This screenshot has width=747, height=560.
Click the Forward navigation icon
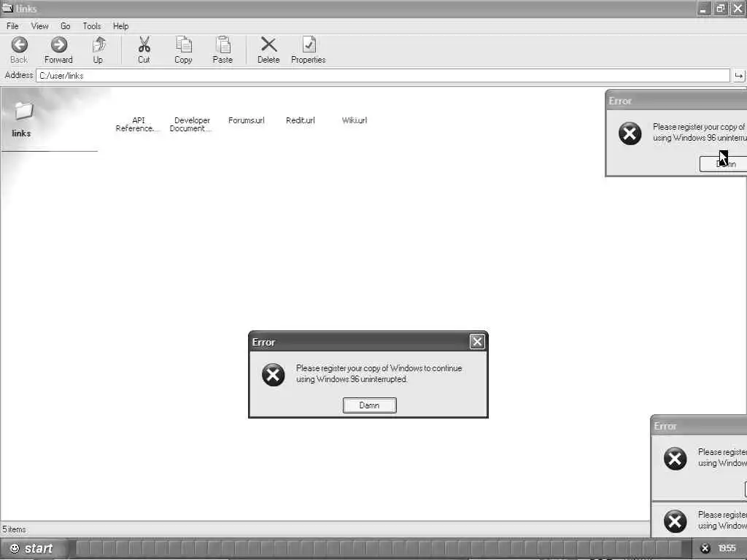pyautogui.click(x=58, y=45)
